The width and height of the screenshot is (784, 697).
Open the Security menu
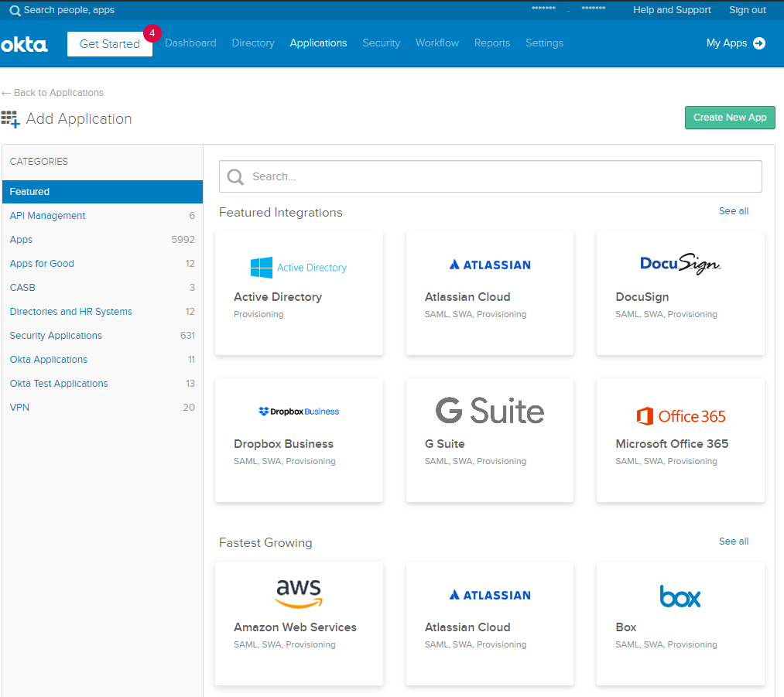point(381,43)
